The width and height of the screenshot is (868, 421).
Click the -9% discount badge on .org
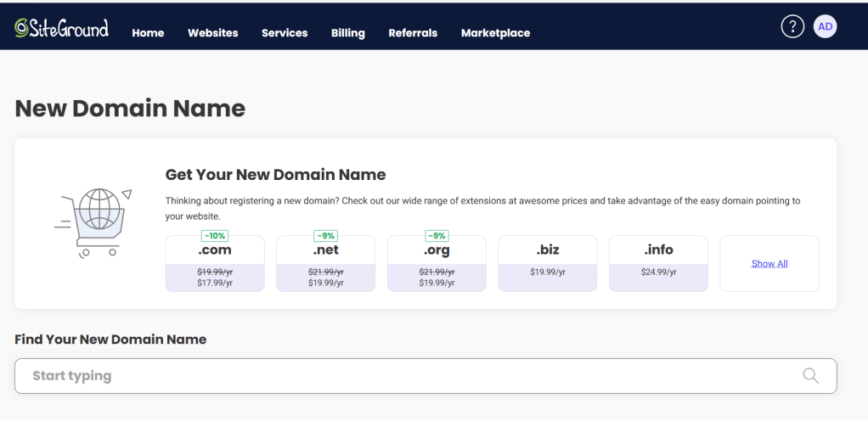(x=437, y=236)
